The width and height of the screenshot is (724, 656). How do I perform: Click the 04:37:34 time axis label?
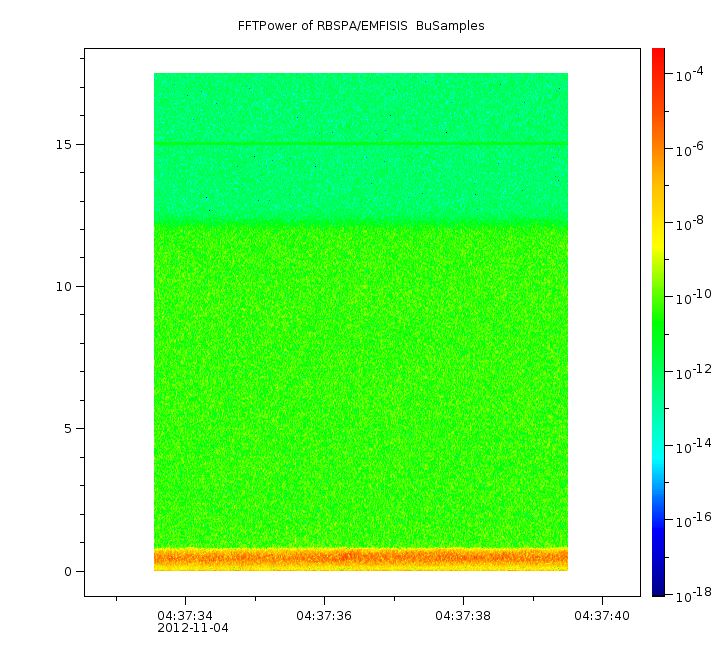point(185,615)
